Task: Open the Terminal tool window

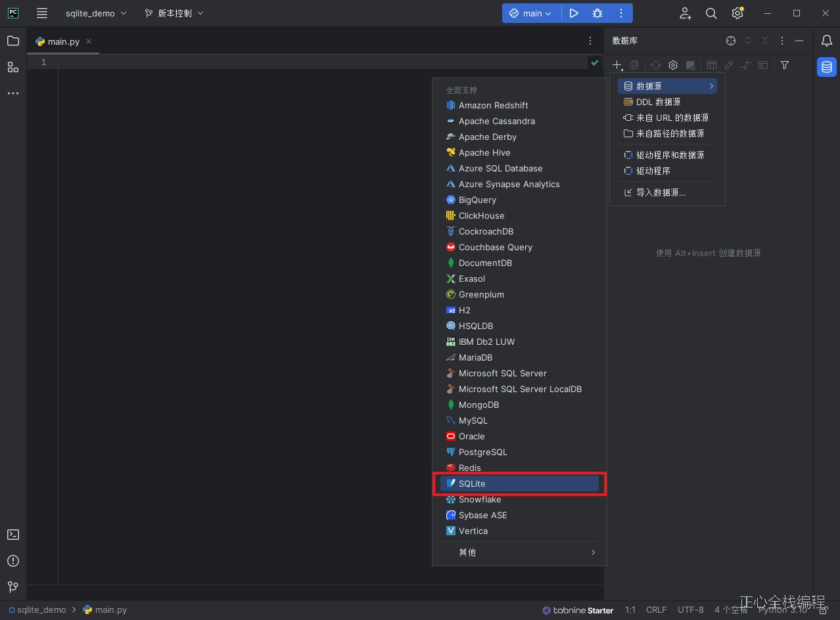Action: [13, 535]
